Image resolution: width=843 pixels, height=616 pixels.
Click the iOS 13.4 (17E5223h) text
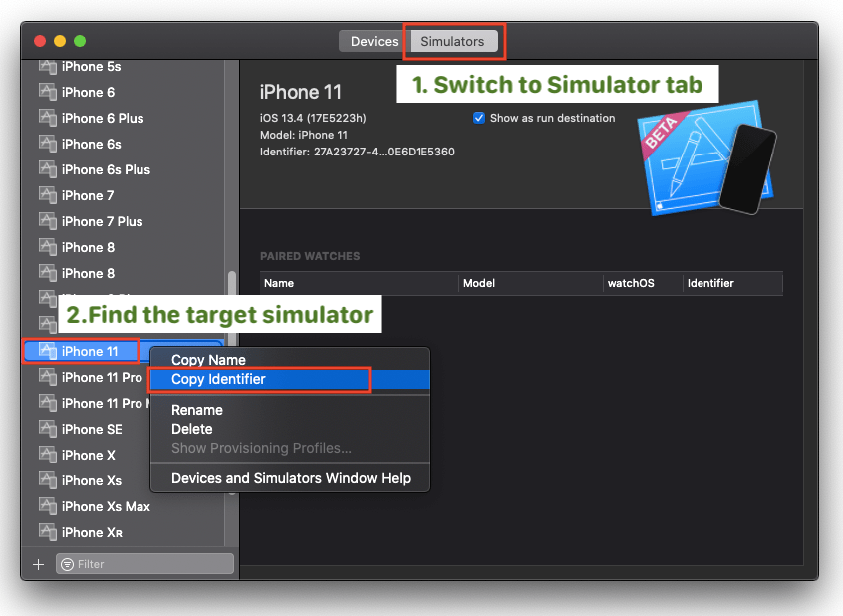click(x=313, y=118)
